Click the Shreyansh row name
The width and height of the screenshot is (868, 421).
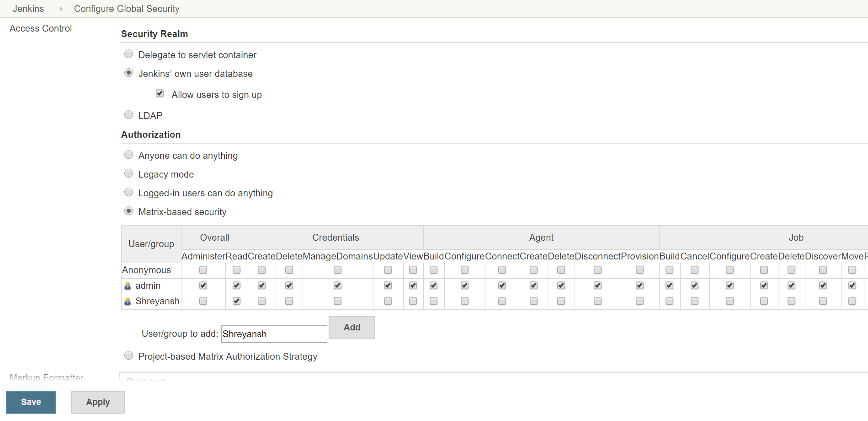coord(157,301)
